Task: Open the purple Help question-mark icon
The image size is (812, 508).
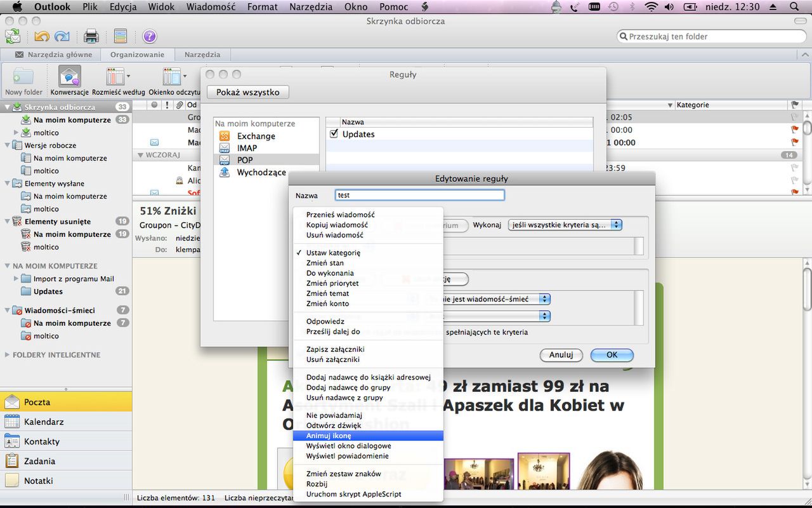Action: click(x=149, y=36)
